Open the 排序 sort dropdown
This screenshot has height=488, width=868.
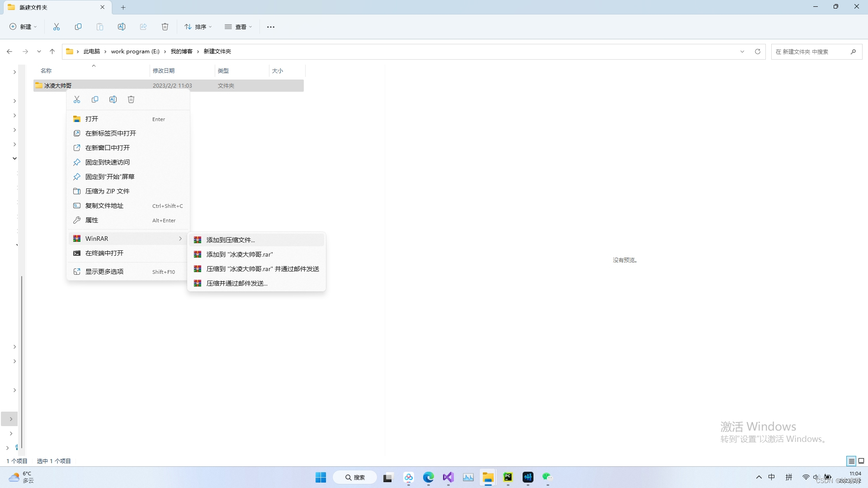198,27
